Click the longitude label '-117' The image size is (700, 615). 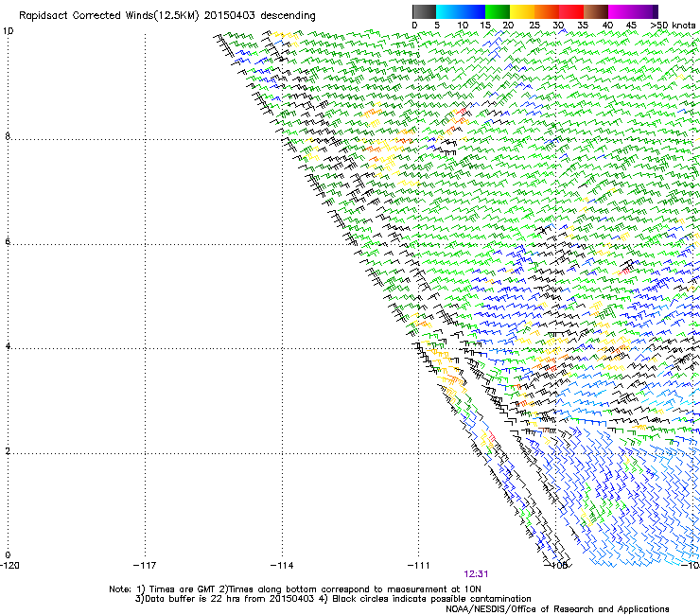click(145, 566)
